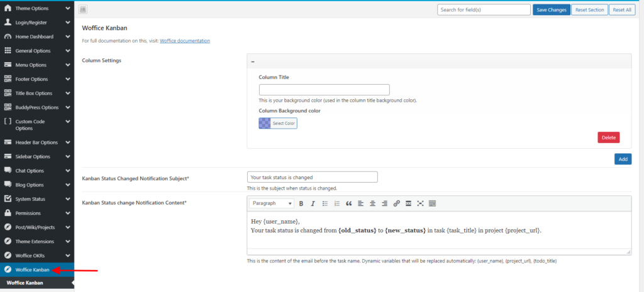Toggle bold formatting in the editor
This screenshot has width=644, height=292.
click(301, 203)
